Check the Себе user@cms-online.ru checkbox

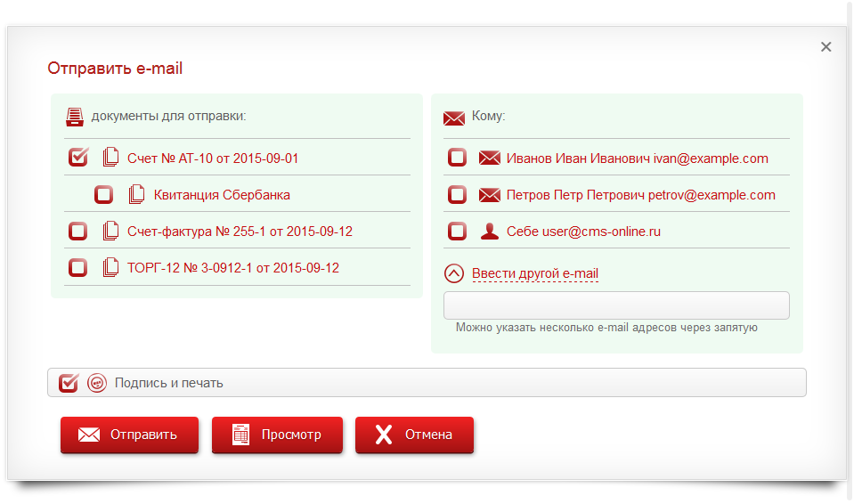click(x=457, y=231)
